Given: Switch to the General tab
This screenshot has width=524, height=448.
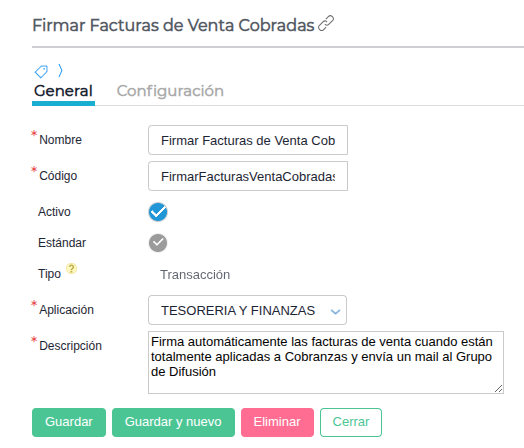Looking at the screenshot, I should click(63, 91).
